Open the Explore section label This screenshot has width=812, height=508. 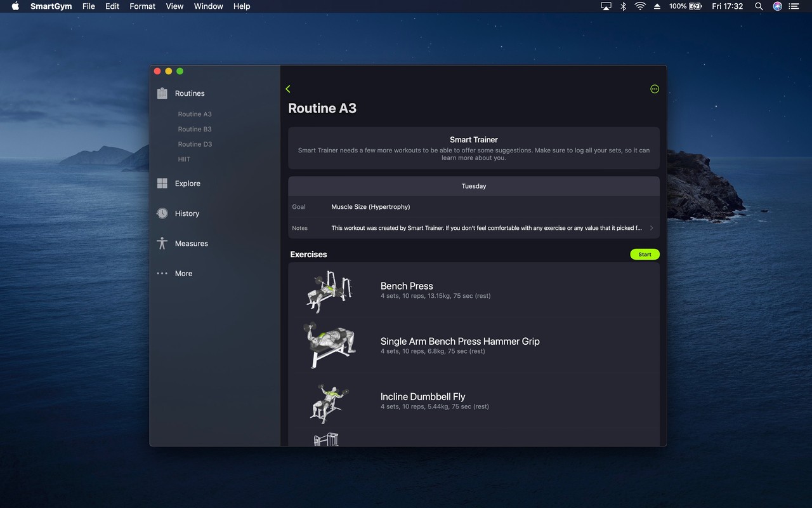coord(188,184)
